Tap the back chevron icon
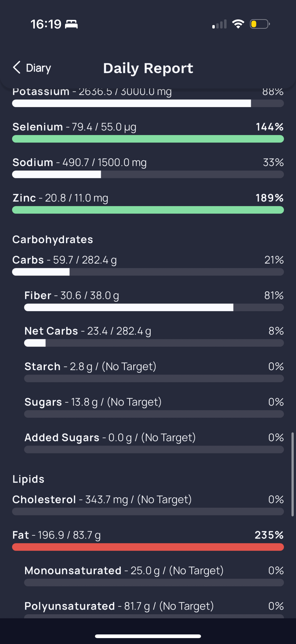296x644 pixels. (x=17, y=68)
